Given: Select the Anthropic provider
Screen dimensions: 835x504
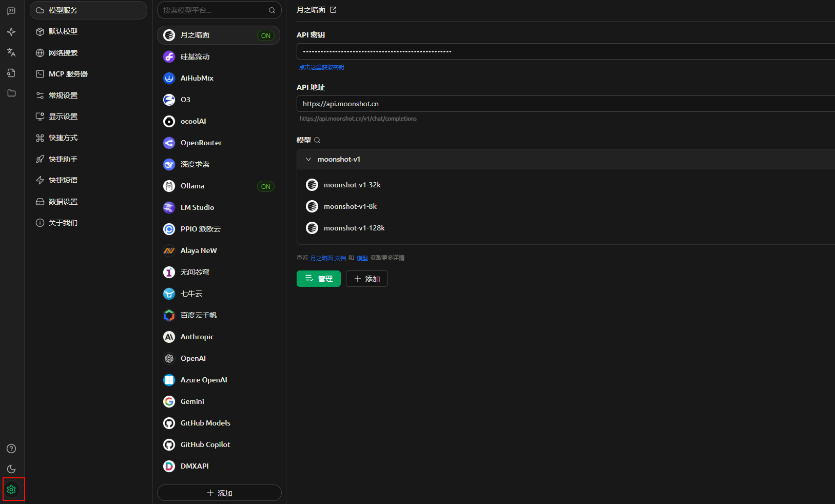Looking at the screenshot, I should tap(219, 337).
